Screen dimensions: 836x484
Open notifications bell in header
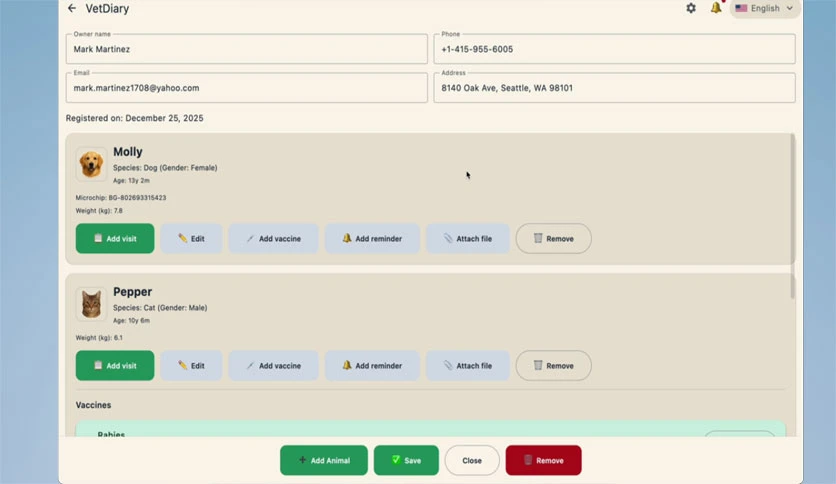click(716, 8)
